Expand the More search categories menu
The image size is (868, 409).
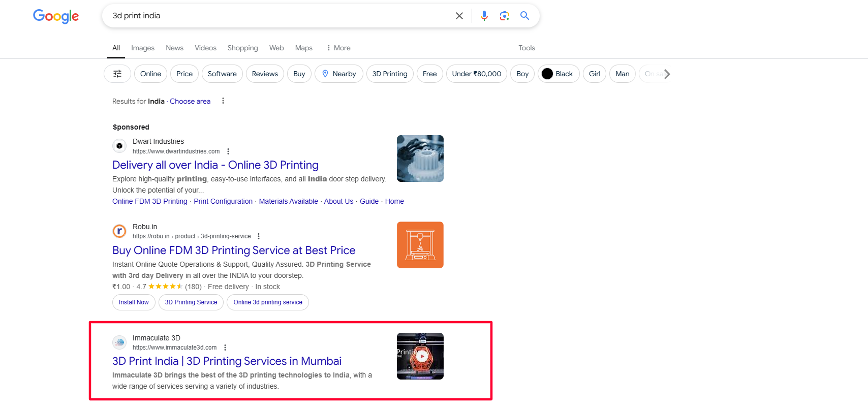[338, 48]
